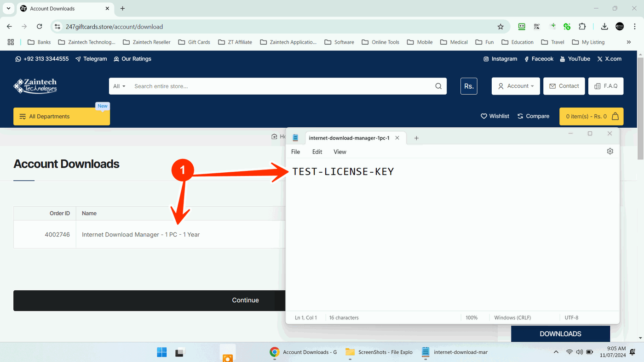Open the Wishlist link

[495, 116]
